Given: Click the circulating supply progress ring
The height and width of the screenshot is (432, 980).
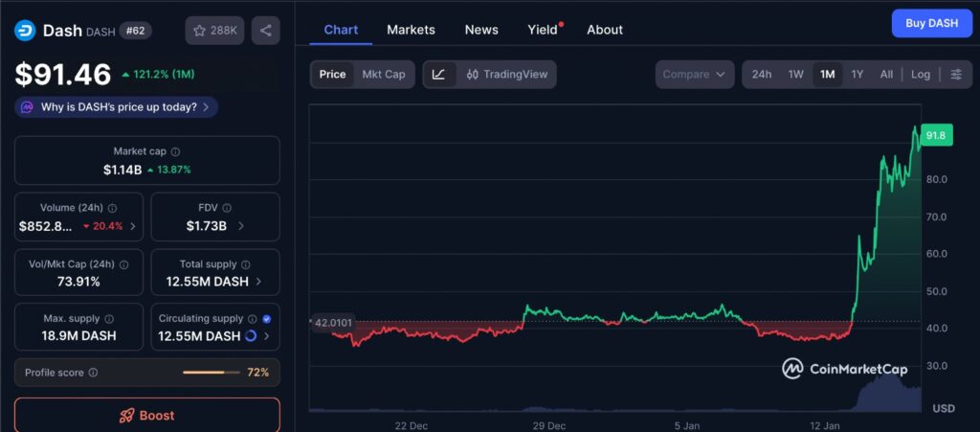Looking at the screenshot, I should coord(251,336).
